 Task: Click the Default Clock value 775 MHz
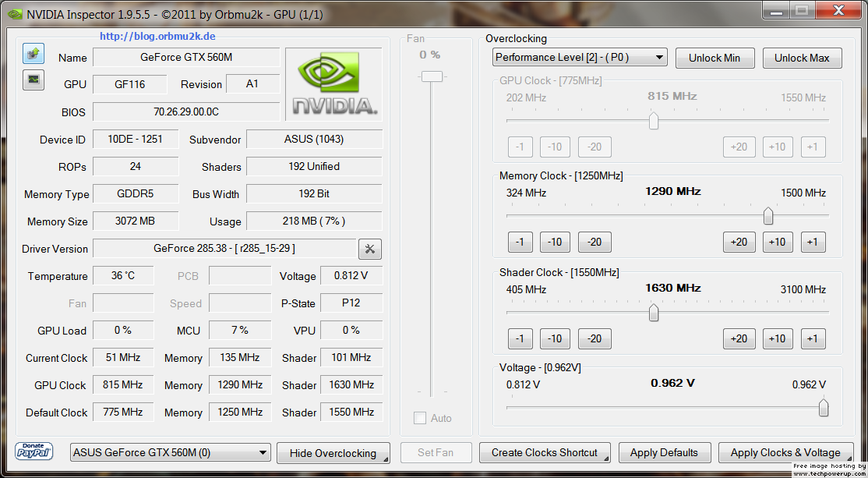point(123,412)
